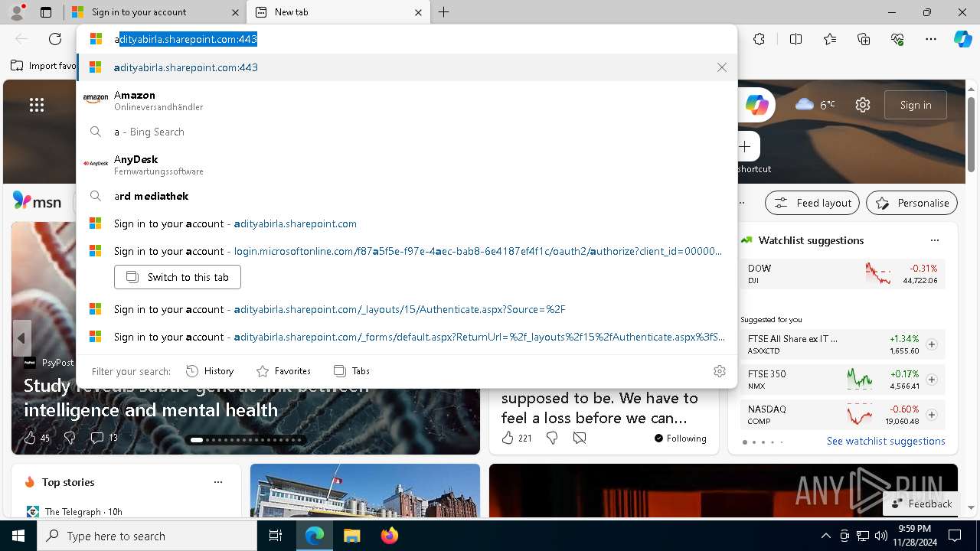
Task: Click the Personalise button
Action: tap(912, 203)
